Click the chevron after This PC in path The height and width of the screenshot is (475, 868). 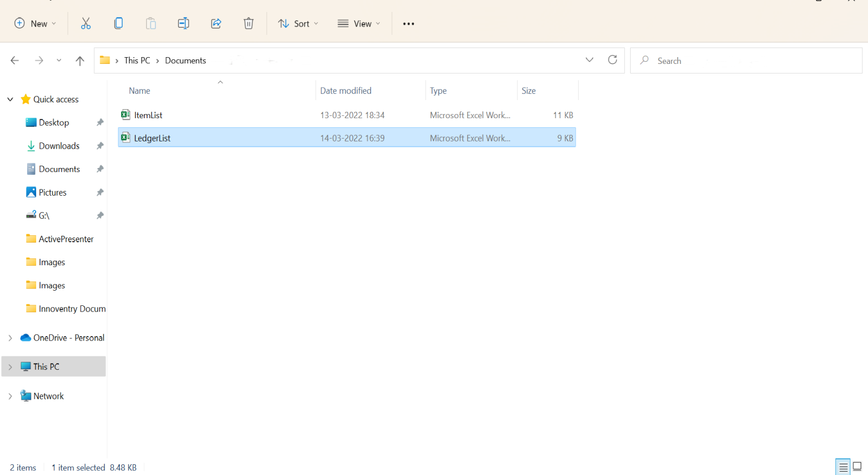pyautogui.click(x=158, y=61)
